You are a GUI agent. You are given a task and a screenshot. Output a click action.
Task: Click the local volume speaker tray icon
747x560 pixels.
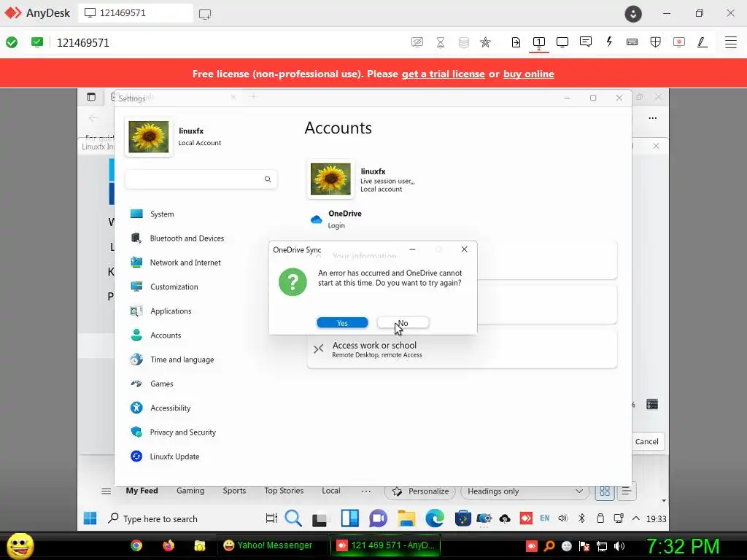tap(619, 546)
